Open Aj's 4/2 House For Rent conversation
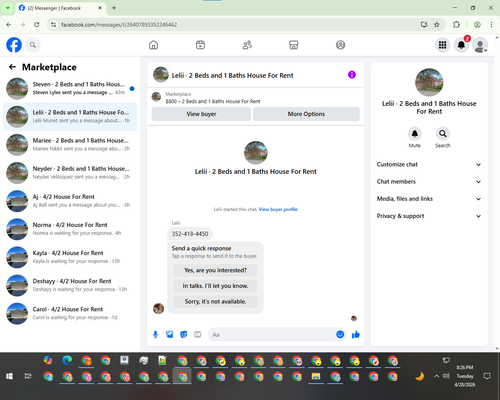This screenshot has height=400, width=500. pyautogui.click(x=70, y=201)
